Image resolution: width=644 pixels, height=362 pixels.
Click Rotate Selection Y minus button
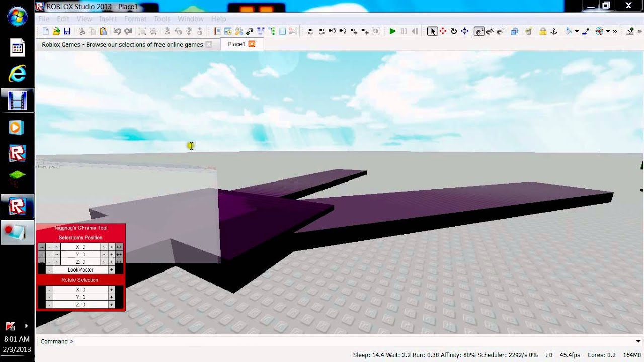point(49,297)
